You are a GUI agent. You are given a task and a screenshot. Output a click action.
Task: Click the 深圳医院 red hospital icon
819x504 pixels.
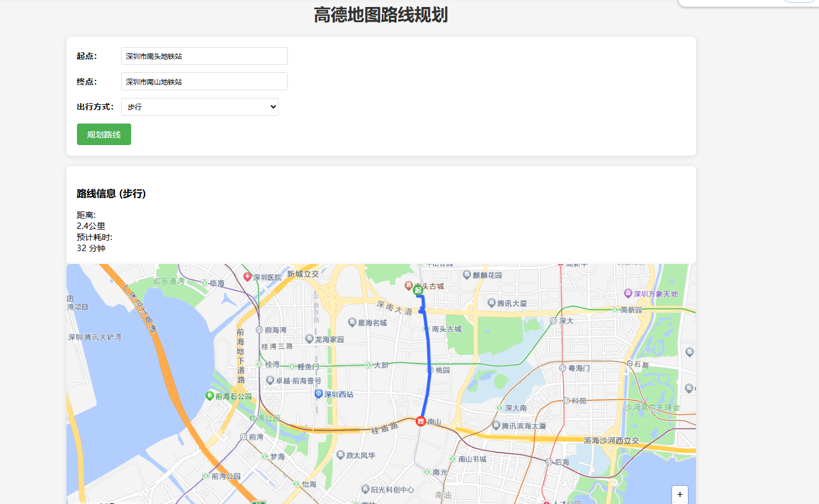click(x=248, y=277)
